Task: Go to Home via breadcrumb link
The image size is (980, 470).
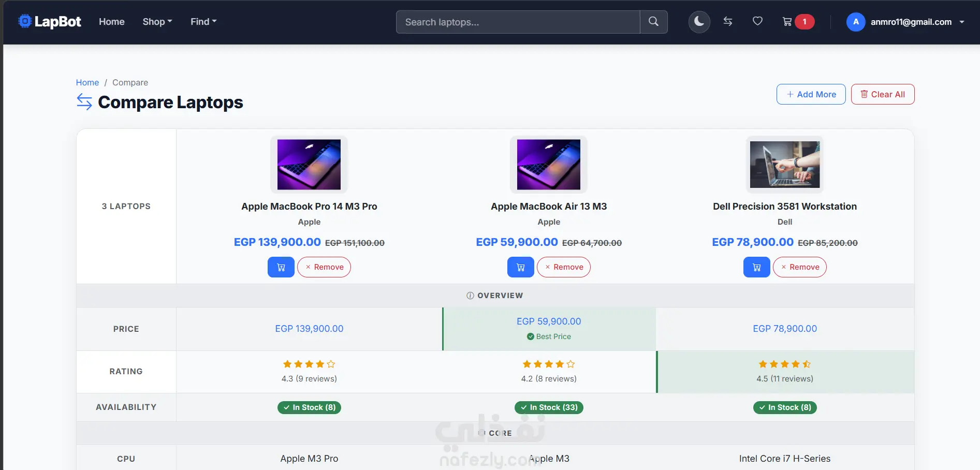Action: click(87, 82)
